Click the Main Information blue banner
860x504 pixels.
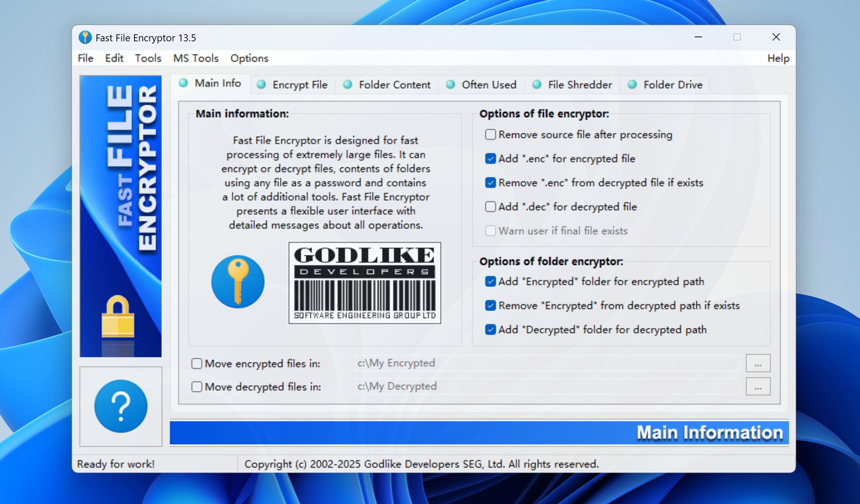pos(479,432)
